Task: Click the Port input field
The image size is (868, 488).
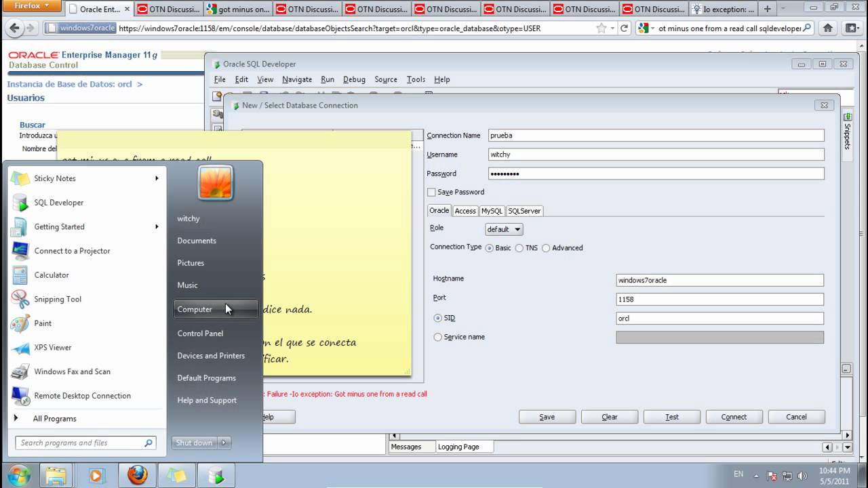Action: click(719, 299)
